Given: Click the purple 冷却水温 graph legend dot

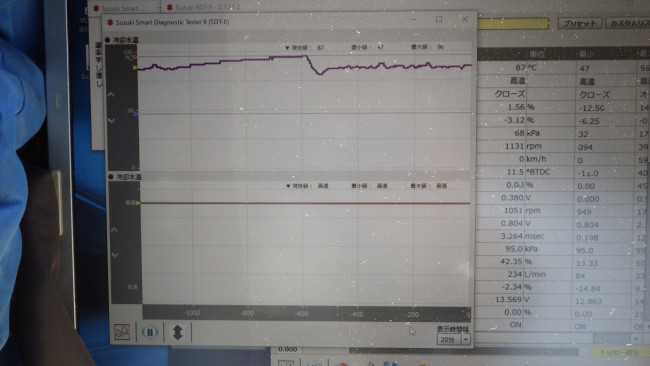Looking at the screenshot, I should 108,40.
